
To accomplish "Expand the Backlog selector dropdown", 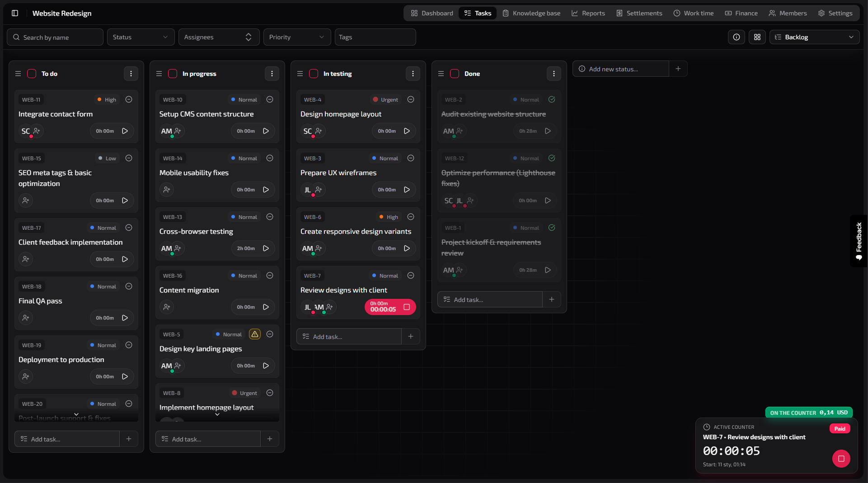I will [x=852, y=37].
